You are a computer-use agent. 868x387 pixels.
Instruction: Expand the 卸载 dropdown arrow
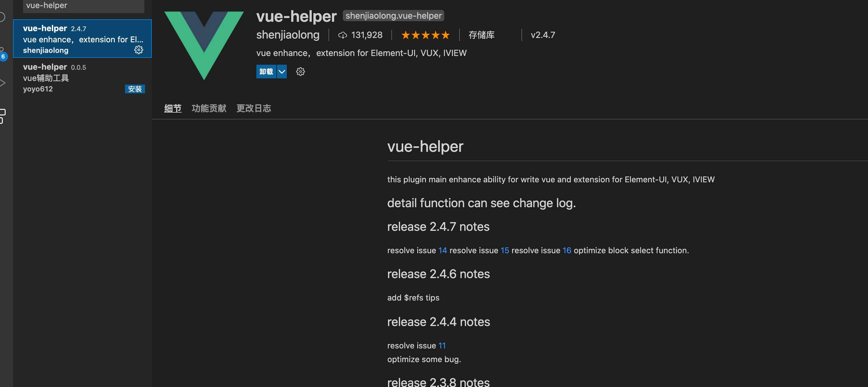[282, 72]
